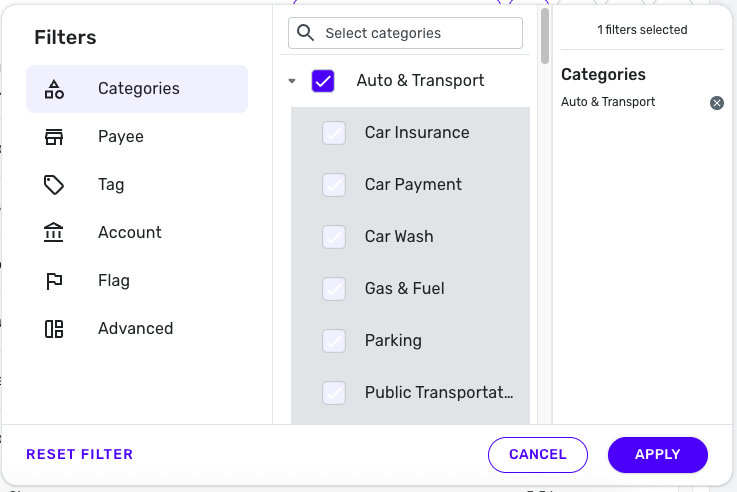Click the category list scrollbar
This screenshot has height=492, width=737.
545,37
